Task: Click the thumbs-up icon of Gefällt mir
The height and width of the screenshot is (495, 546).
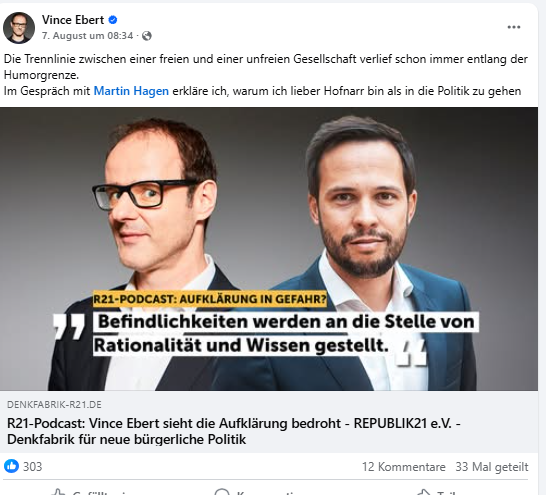Action: (58, 492)
